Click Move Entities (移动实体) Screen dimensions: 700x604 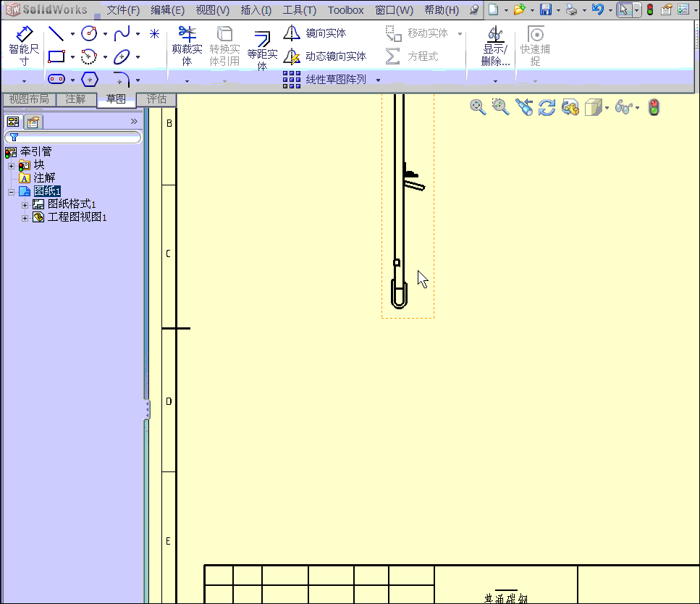417,33
